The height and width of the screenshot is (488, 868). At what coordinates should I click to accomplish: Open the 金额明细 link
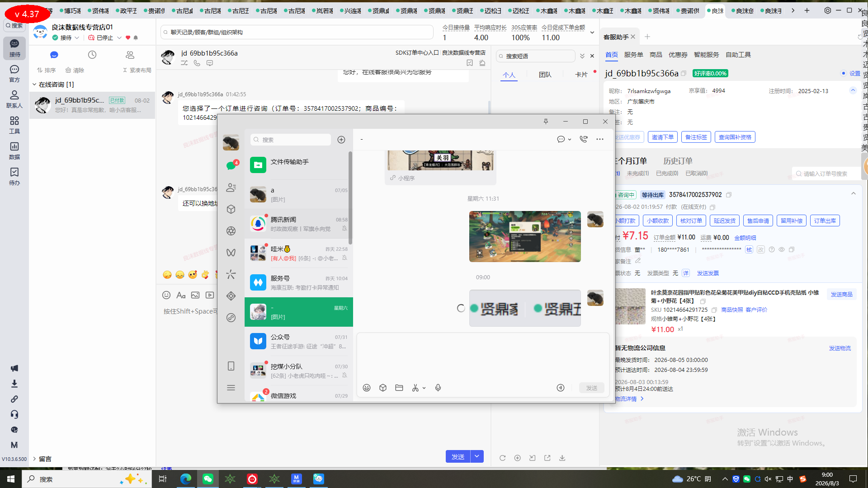(745, 238)
